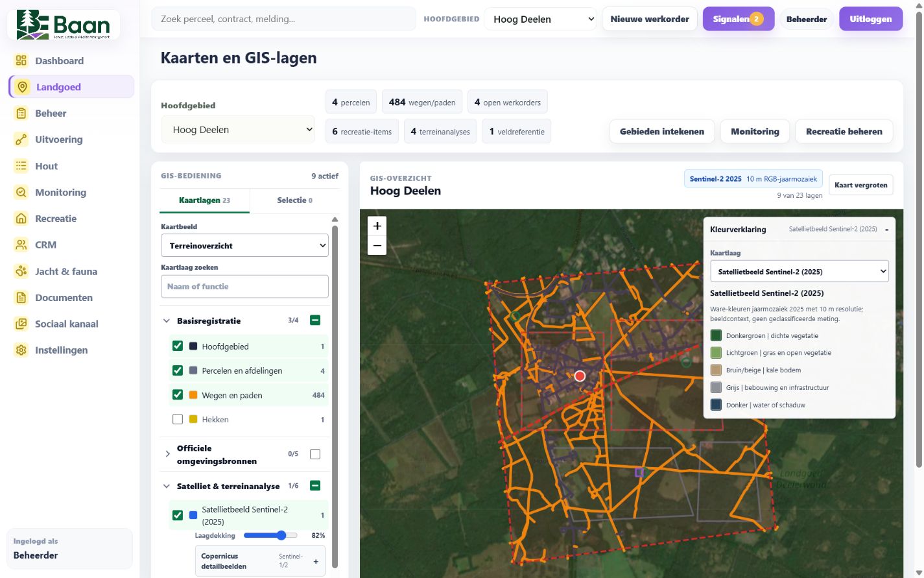Open the Instellingen gear icon
Viewport: 924px width, 578px height.
coord(21,350)
